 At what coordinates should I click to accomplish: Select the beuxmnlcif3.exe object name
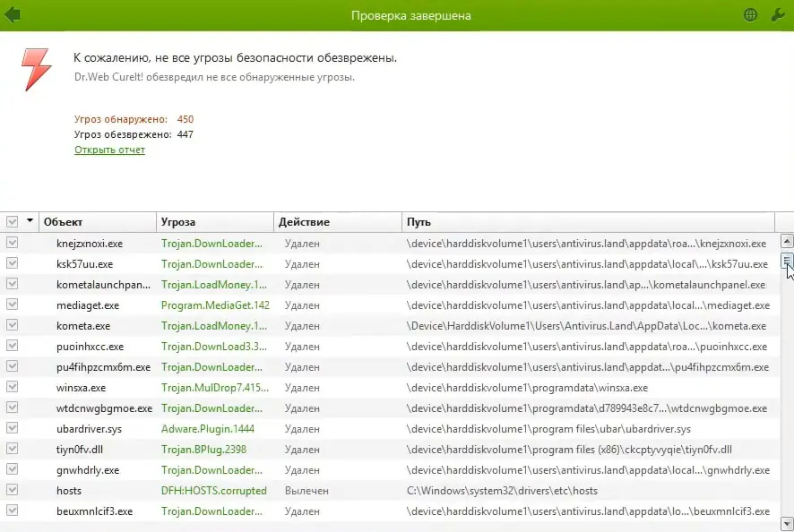coord(94,511)
